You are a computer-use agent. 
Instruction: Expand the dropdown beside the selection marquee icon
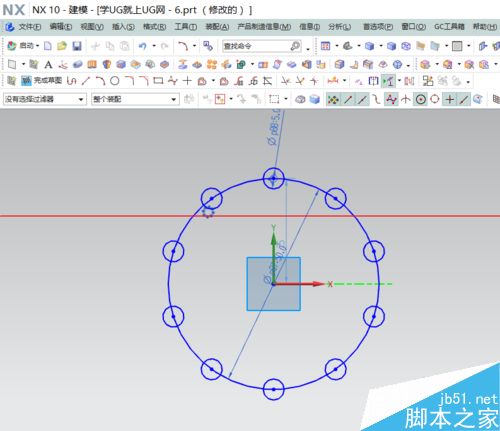click(x=286, y=99)
